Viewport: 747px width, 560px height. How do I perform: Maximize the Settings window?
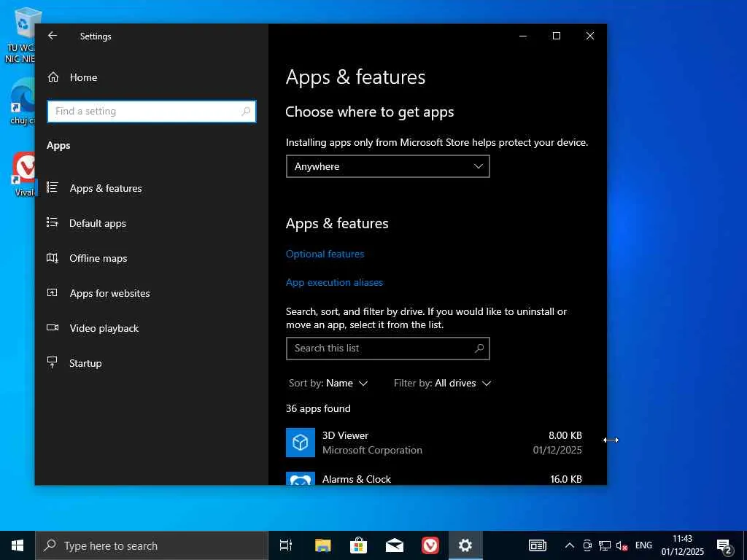(557, 36)
